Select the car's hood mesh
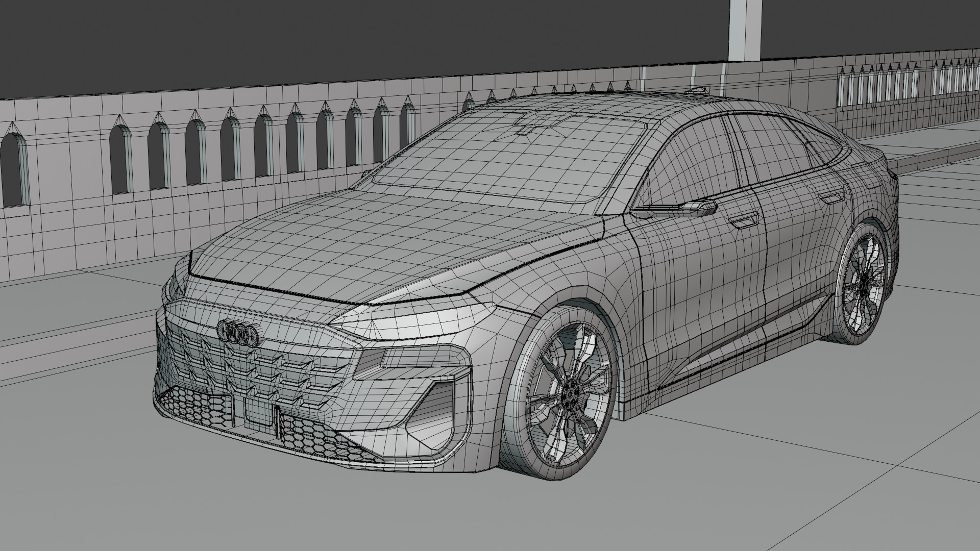Viewport: 980px width, 551px height. (388, 245)
